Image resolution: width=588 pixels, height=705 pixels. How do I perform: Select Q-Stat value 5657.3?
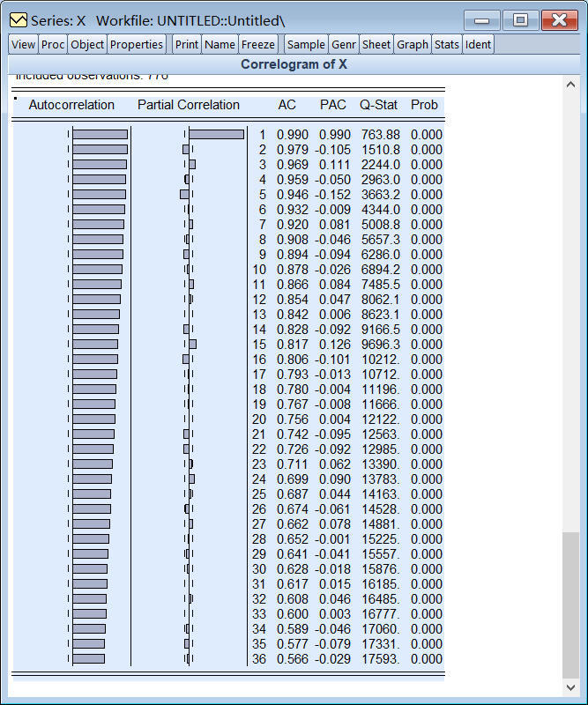[x=381, y=240]
